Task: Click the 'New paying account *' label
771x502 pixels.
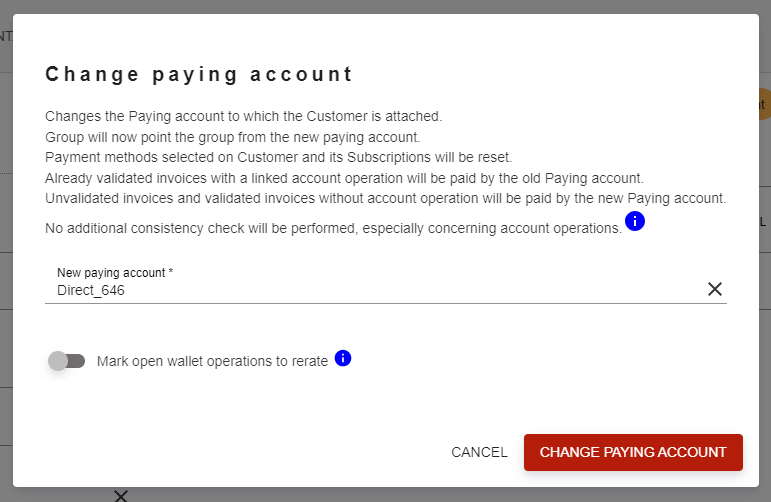Action: pos(115,273)
